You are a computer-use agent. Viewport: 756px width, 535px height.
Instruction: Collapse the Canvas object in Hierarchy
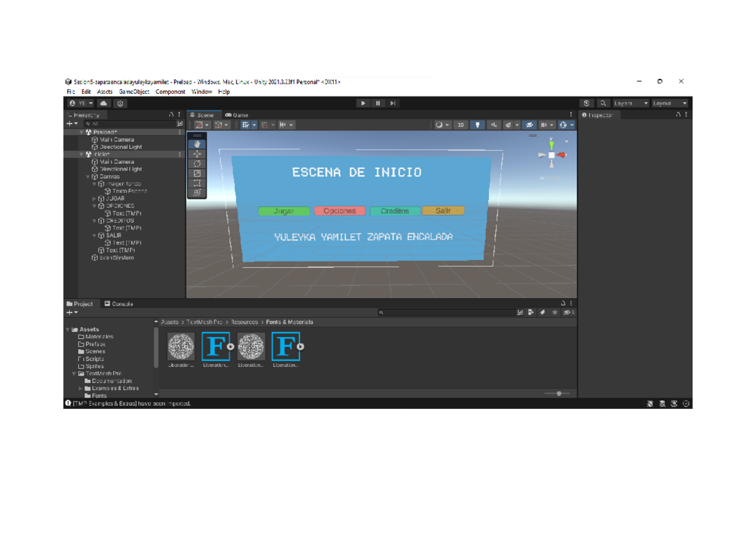88,176
